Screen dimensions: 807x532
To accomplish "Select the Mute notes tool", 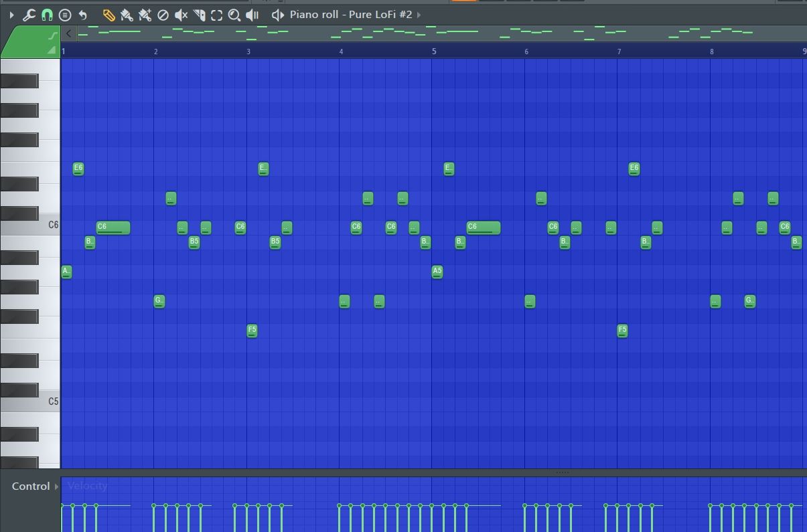I will coord(181,15).
